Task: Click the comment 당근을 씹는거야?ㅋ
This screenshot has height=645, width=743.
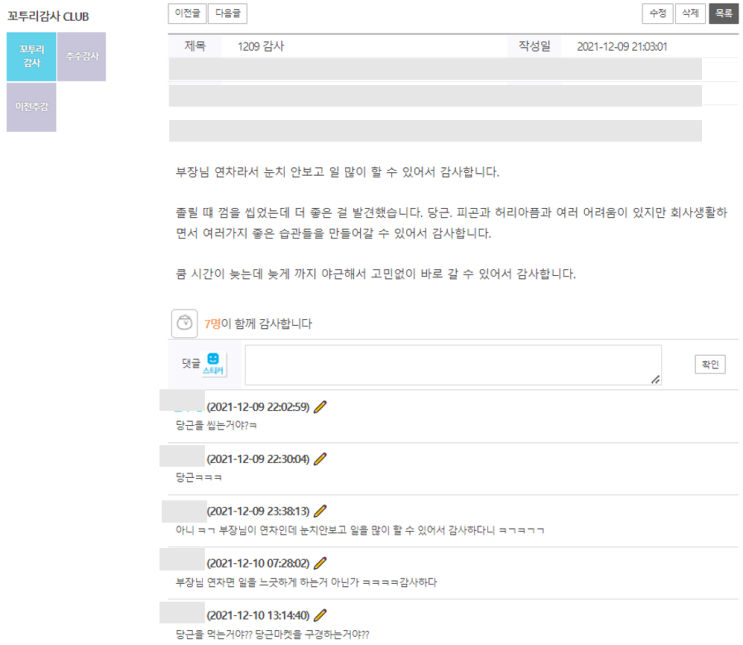Action: [x=216, y=425]
